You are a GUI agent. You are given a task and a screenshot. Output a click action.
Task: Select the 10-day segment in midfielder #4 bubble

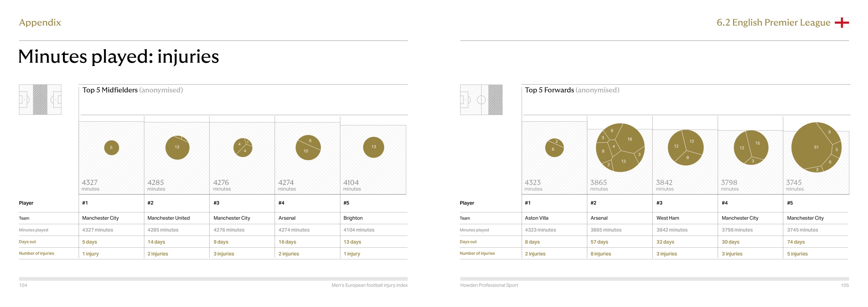coord(306,151)
